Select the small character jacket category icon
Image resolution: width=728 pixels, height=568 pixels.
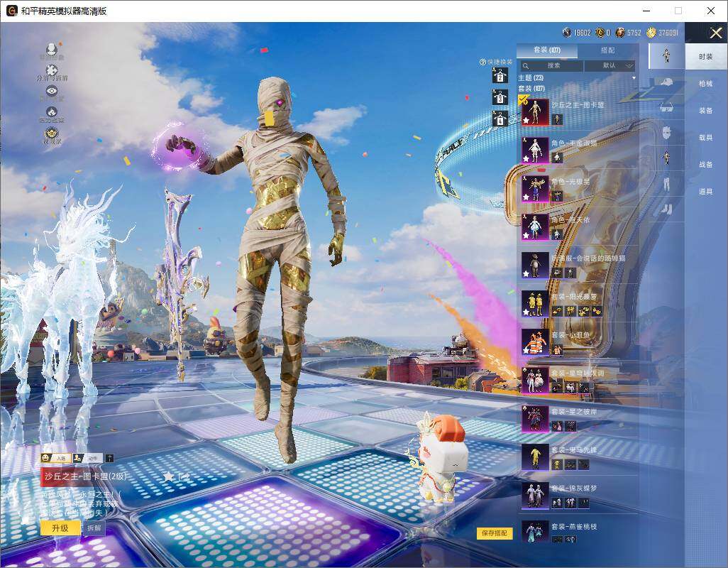(x=667, y=158)
